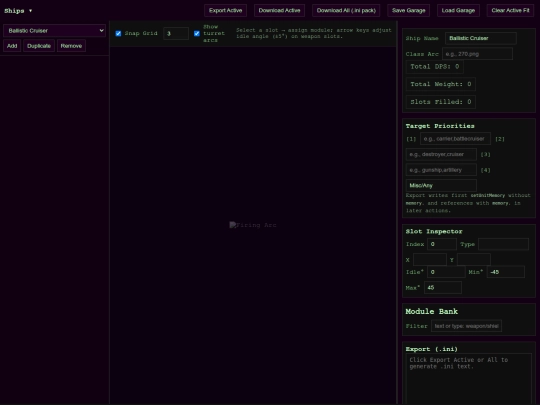Clear the active fit
Image resolution: width=540 pixels, height=405 pixels.
click(x=510, y=10)
